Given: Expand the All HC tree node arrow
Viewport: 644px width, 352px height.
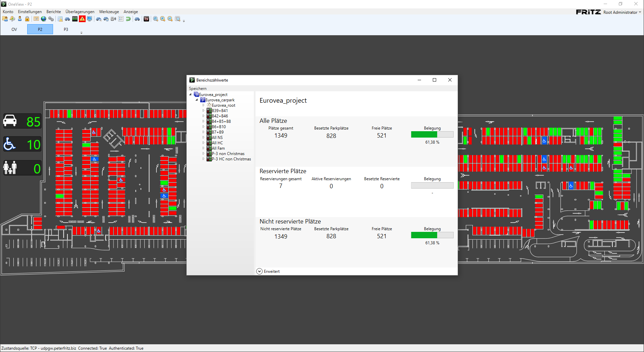Looking at the screenshot, I should [203, 143].
